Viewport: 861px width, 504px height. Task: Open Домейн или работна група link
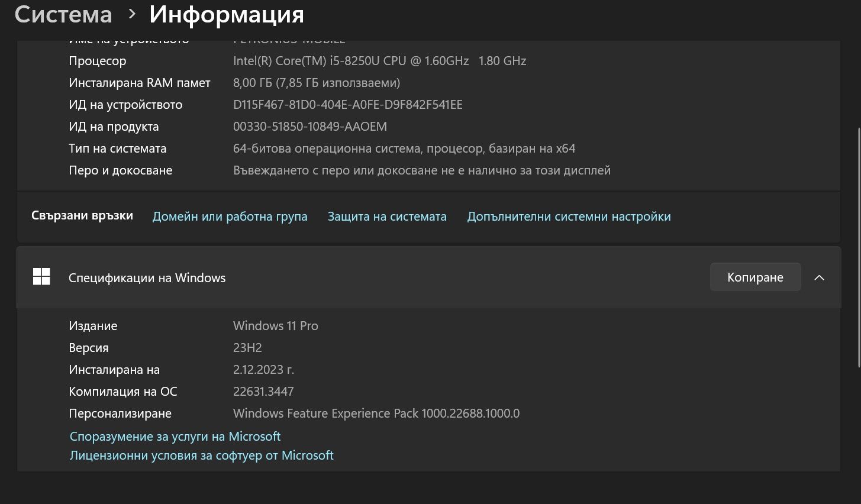[x=230, y=217]
